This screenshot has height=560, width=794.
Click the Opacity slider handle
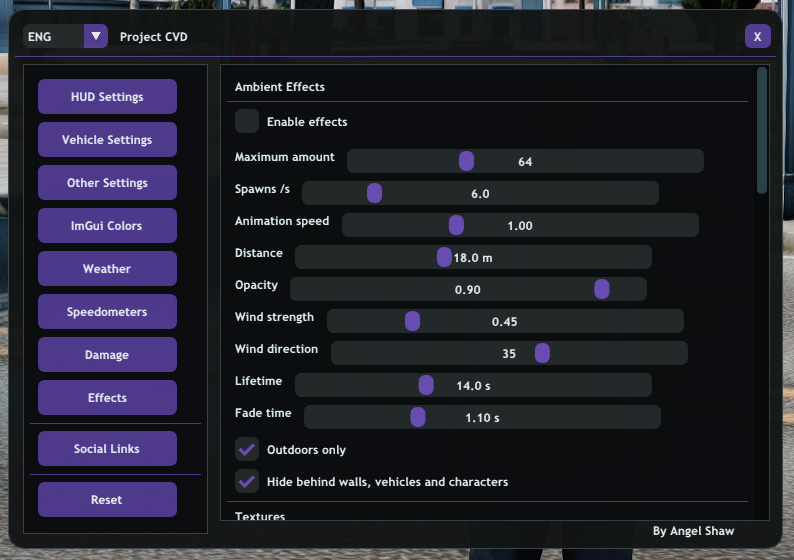(602, 289)
